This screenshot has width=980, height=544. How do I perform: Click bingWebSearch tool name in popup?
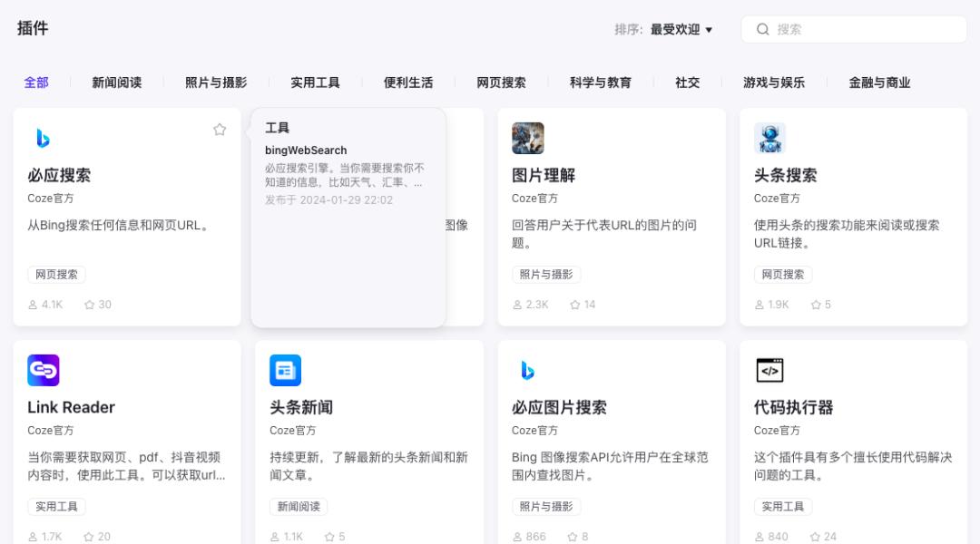[306, 151]
